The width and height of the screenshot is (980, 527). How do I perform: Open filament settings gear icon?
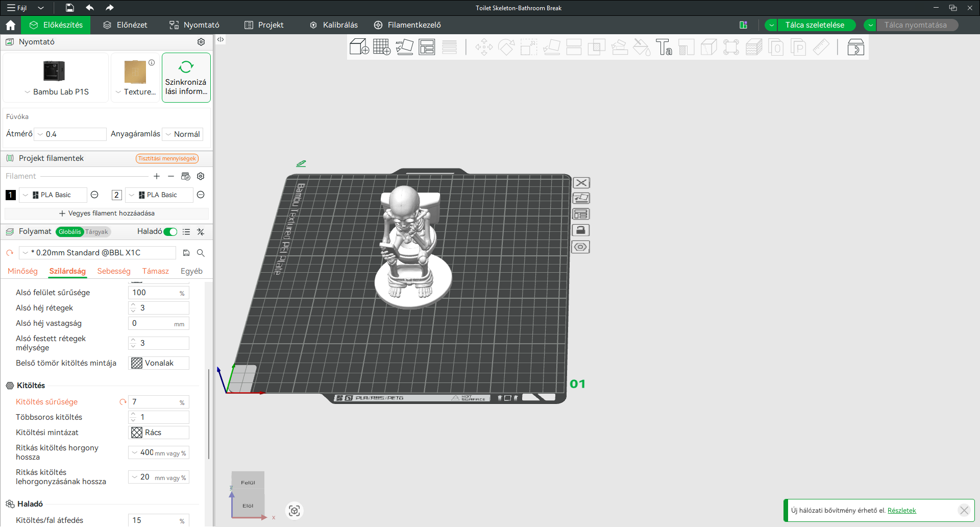(x=201, y=176)
